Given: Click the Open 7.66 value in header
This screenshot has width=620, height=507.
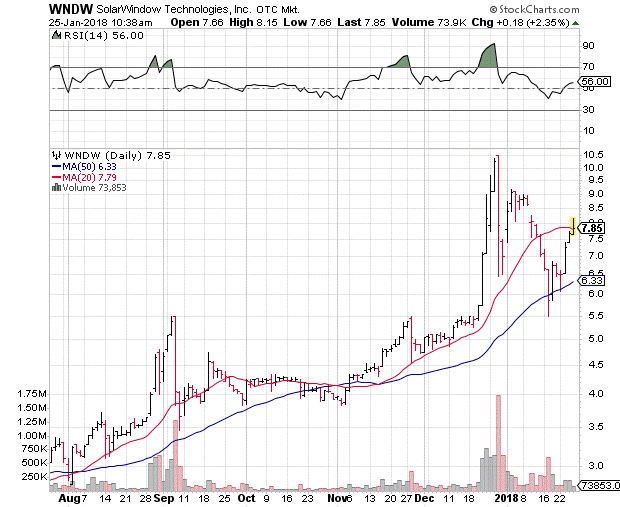Looking at the screenshot, I should [x=197, y=23].
